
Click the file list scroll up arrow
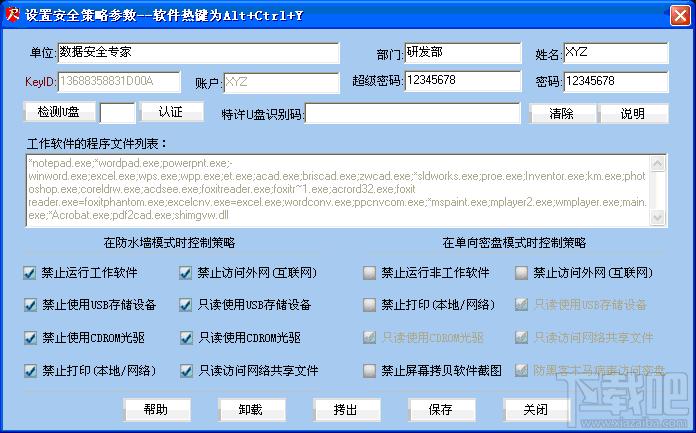[657, 163]
